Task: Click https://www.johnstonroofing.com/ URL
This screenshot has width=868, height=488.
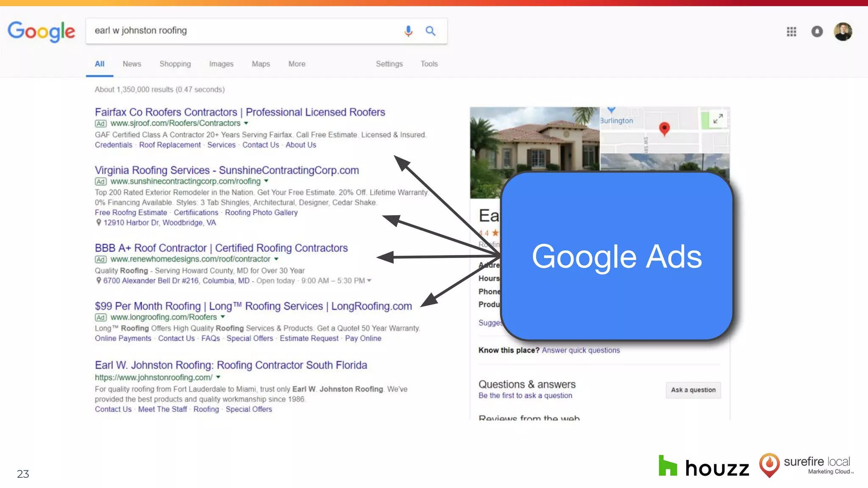Action: pyautogui.click(x=153, y=377)
